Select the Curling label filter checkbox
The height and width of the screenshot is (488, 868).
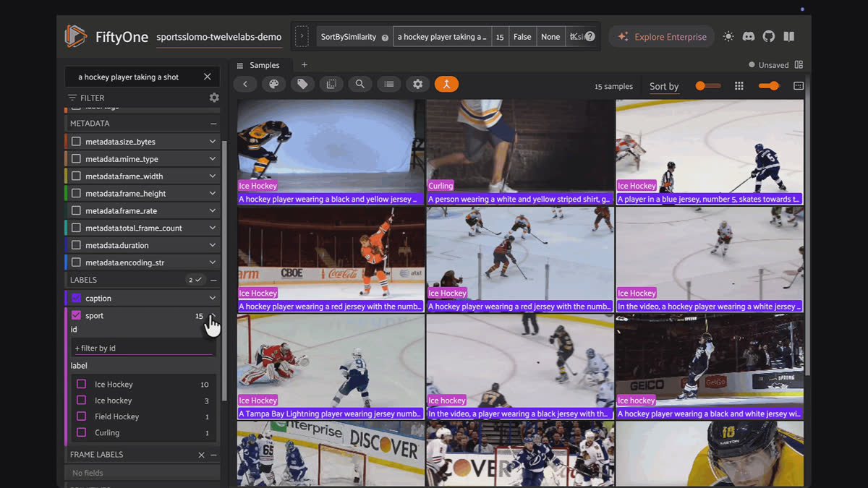tap(81, 432)
